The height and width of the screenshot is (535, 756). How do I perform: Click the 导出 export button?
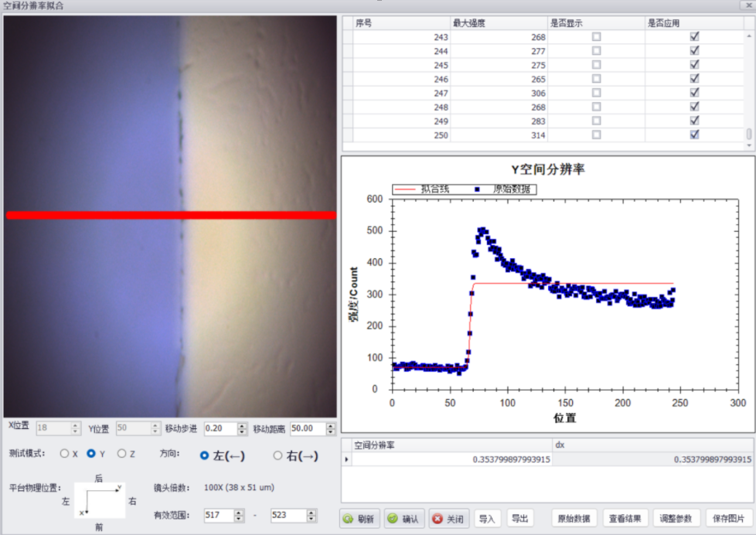pyautogui.click(x=519, y=518)
